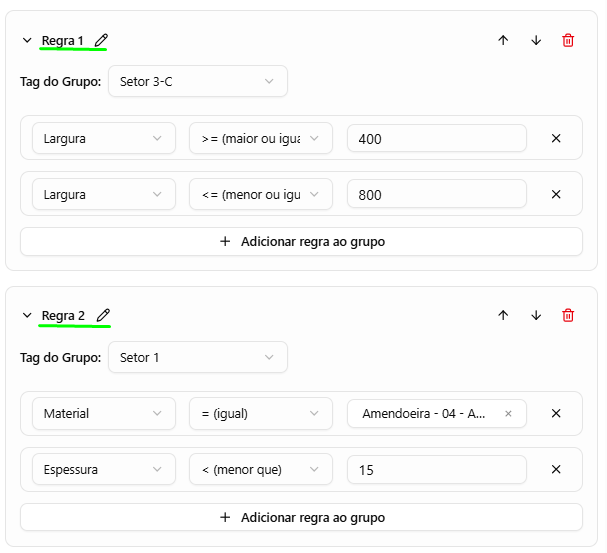Screen dimensions: 607x553
Task: Delete Regra 2 using red trash icon
Action: [x=568, y=315]
